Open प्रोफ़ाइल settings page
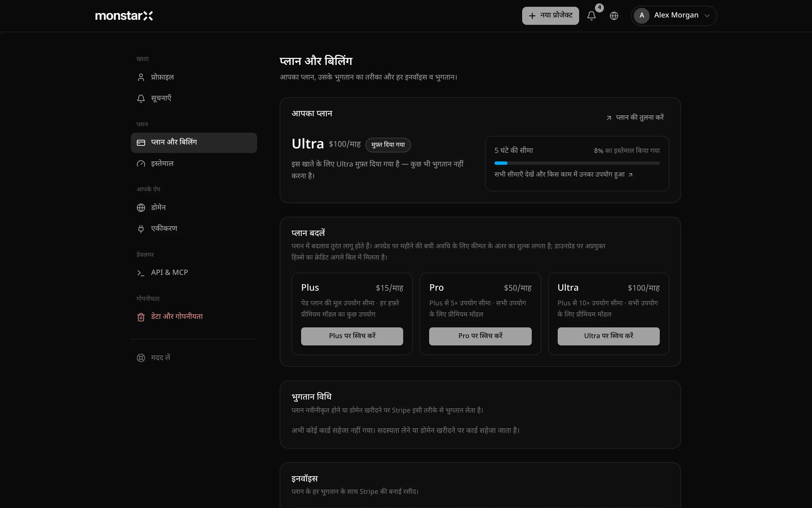This screenshot has height=508, width=812. pyautogui.click(x=194, y=77)
